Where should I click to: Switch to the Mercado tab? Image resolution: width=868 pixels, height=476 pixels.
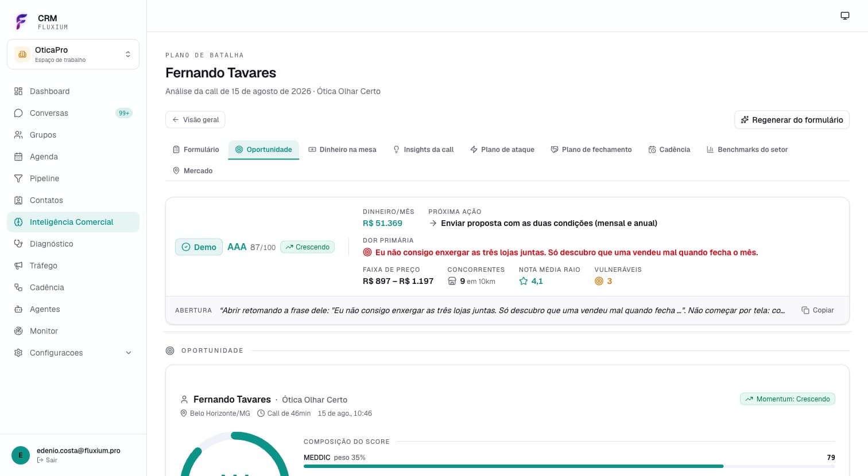click(192, 171)
